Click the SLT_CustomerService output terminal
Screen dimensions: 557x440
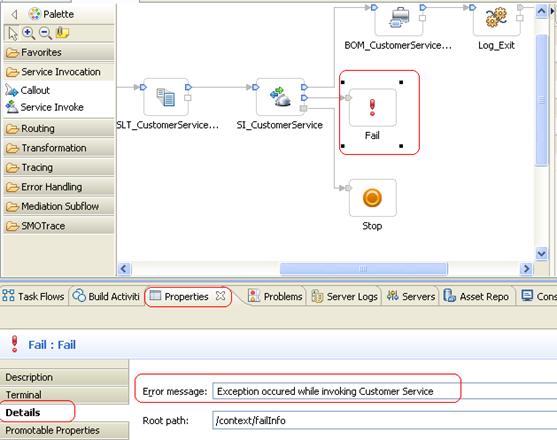(x=188, y=87)
